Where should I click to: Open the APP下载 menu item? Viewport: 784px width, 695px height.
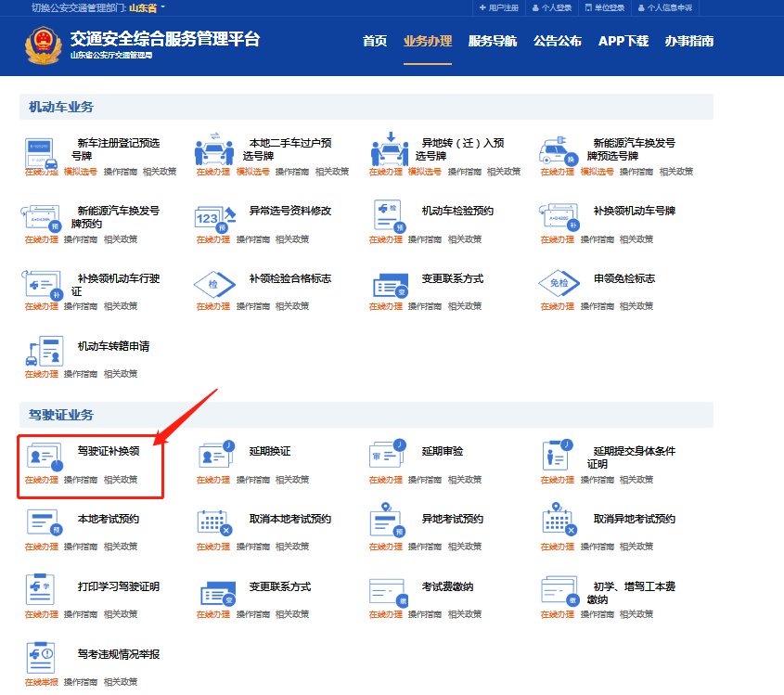[x=623, y=41]
